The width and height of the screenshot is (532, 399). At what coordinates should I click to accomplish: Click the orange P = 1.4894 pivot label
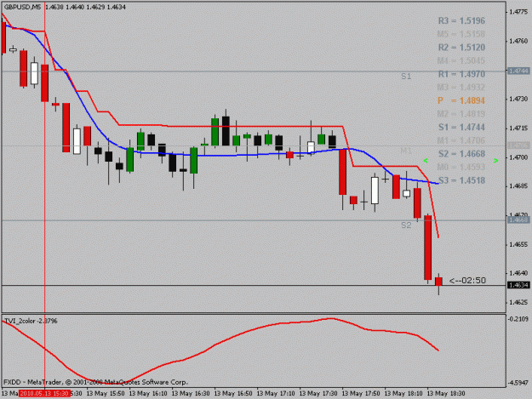click(x=461, y=100)
